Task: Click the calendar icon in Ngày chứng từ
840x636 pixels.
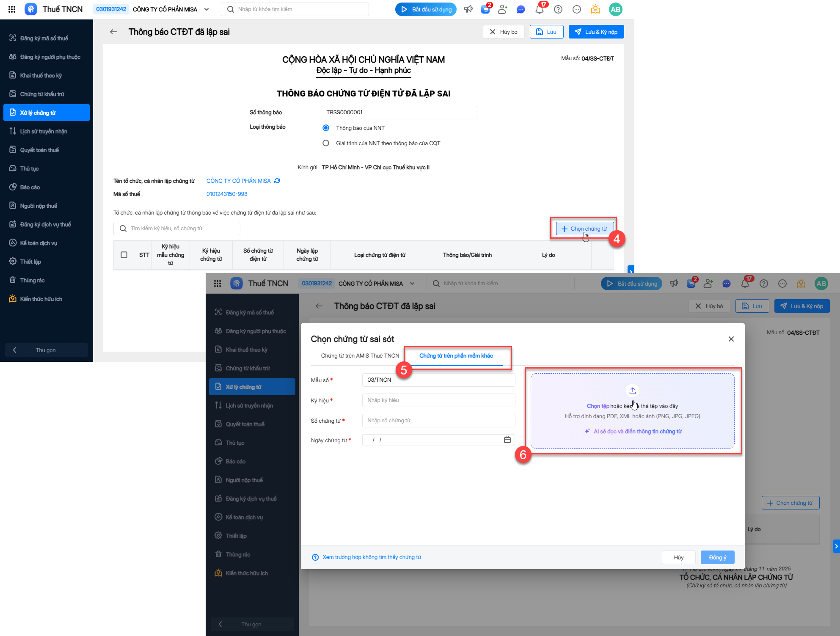Action: point(507,440)
